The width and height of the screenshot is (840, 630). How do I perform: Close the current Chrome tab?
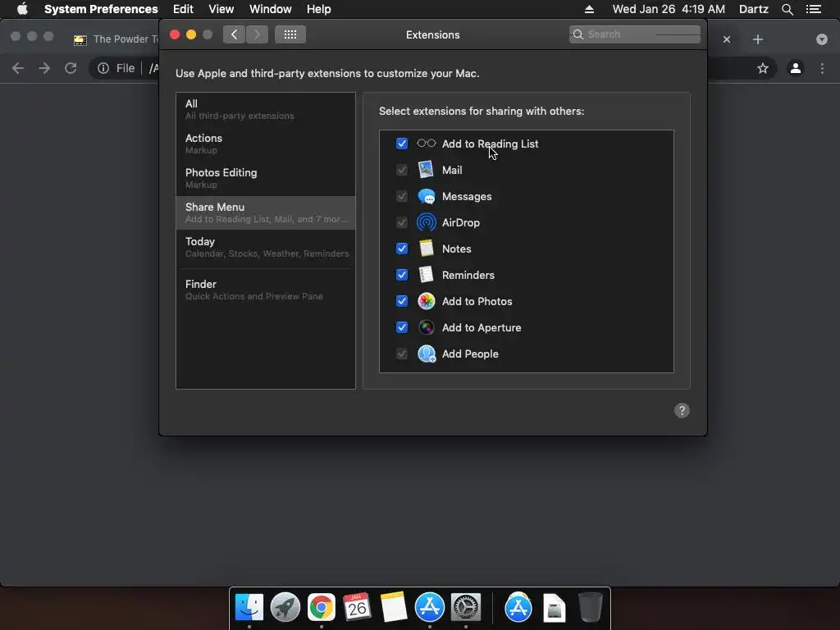click(x=727, y=39)
